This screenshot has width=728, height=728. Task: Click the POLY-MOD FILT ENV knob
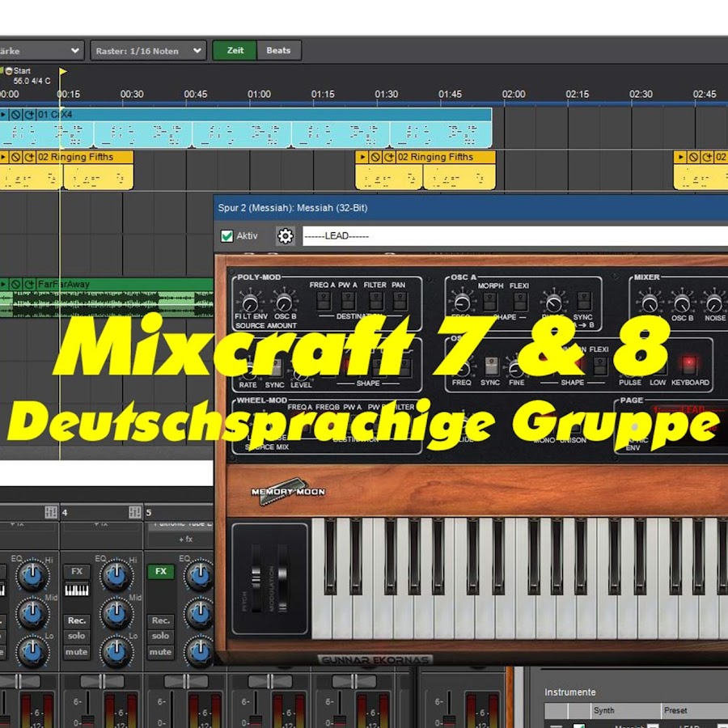250,303
